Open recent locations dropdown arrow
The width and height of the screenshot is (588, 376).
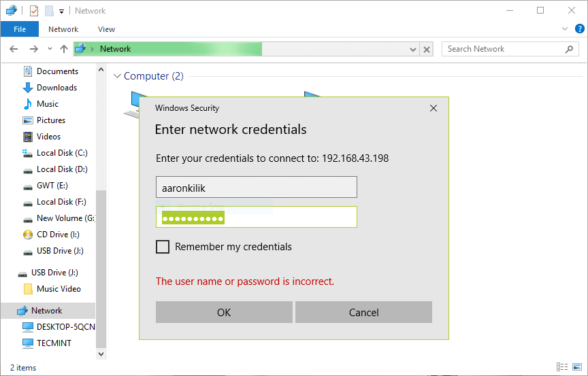pyautogui.click(x=50, y=49)
